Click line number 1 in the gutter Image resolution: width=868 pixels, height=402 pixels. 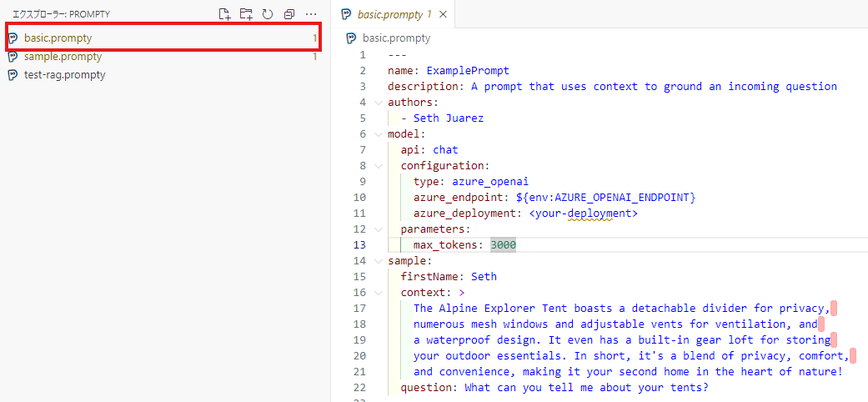click(363, 55)
